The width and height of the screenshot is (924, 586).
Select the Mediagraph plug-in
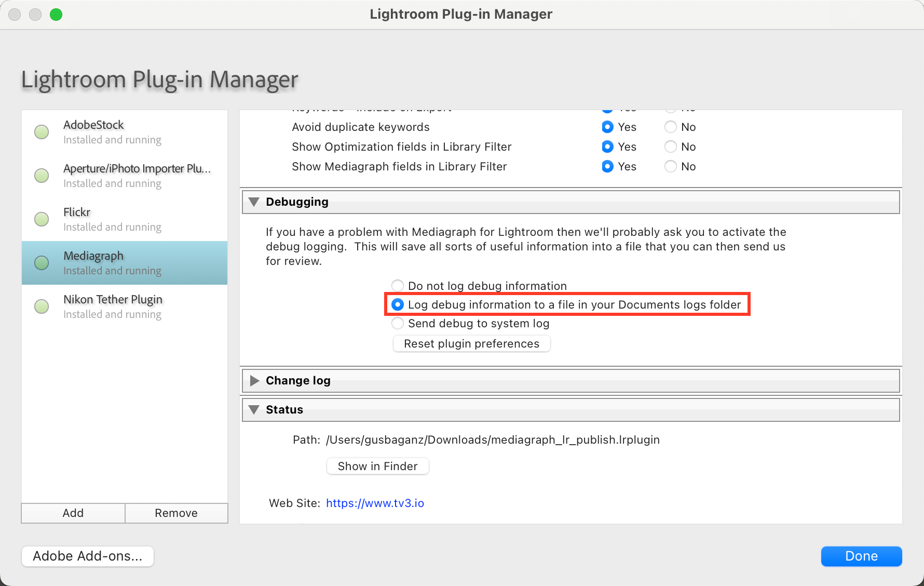pyautogui.click(x=125, y=263)
